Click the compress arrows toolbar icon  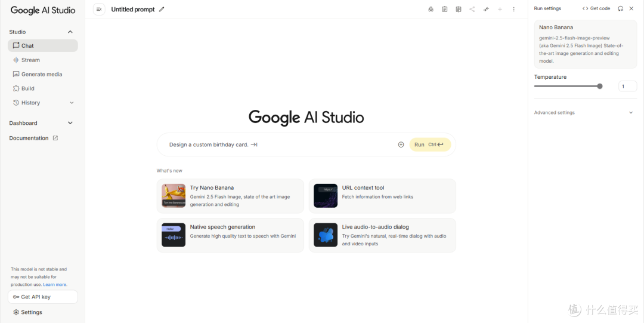[487, 9]
